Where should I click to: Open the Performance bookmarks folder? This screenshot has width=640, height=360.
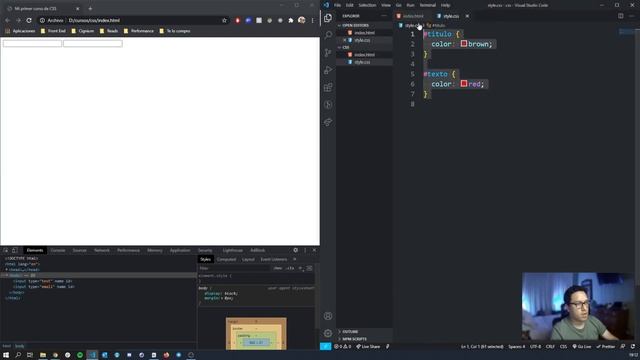click(x=139, y=31)
